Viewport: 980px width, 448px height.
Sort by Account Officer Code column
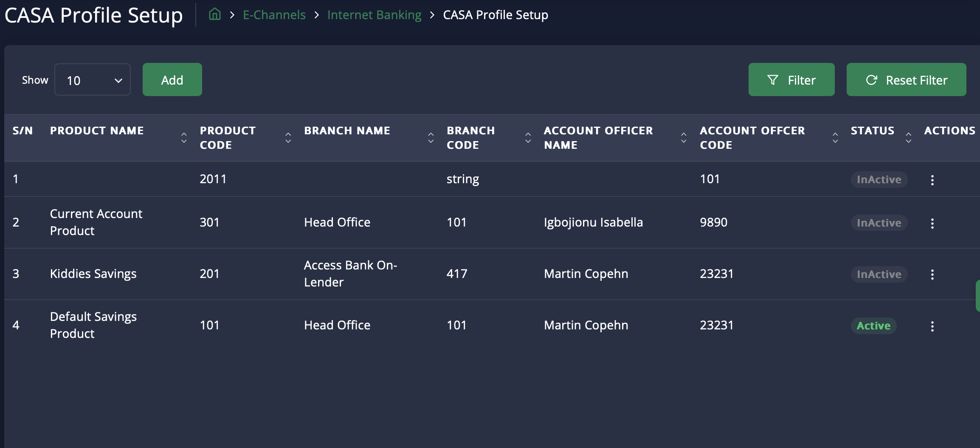click(835, 137)
